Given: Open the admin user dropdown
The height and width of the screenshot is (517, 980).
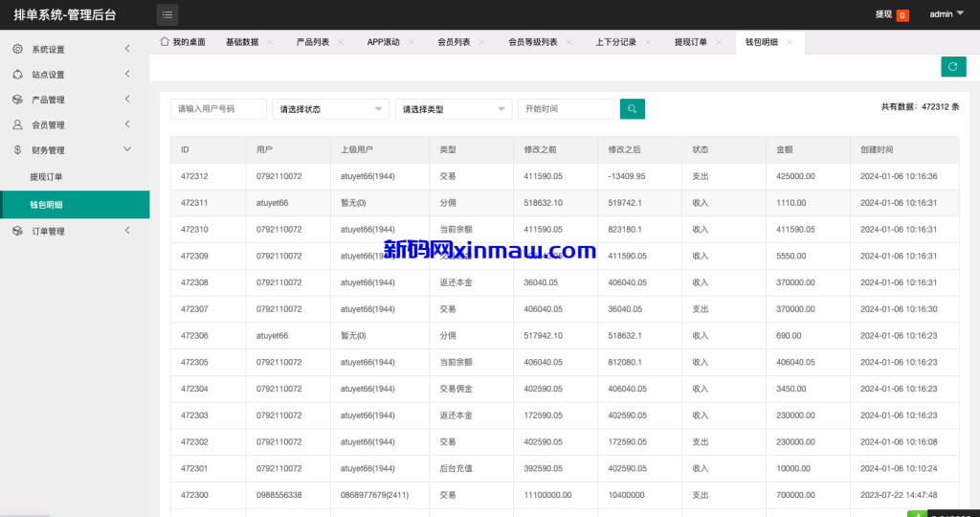Looking at the screenshot, I should [x=947, y=14].
